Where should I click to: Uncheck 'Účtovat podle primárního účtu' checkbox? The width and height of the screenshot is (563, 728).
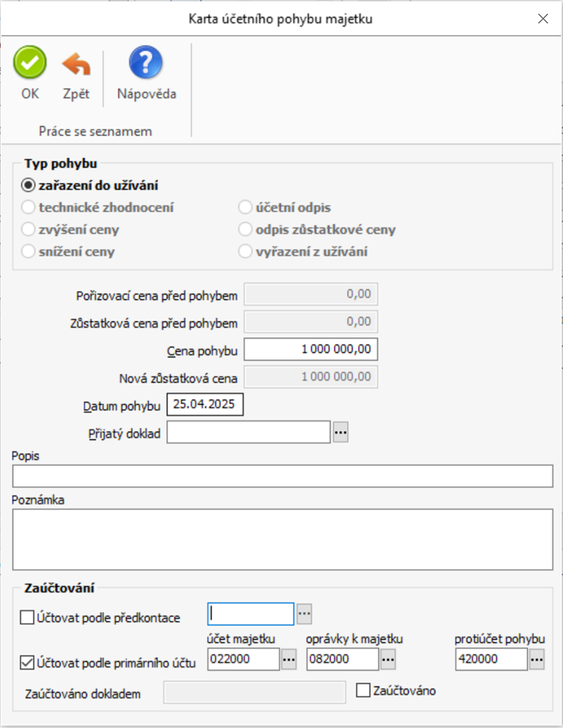point(28,662)
